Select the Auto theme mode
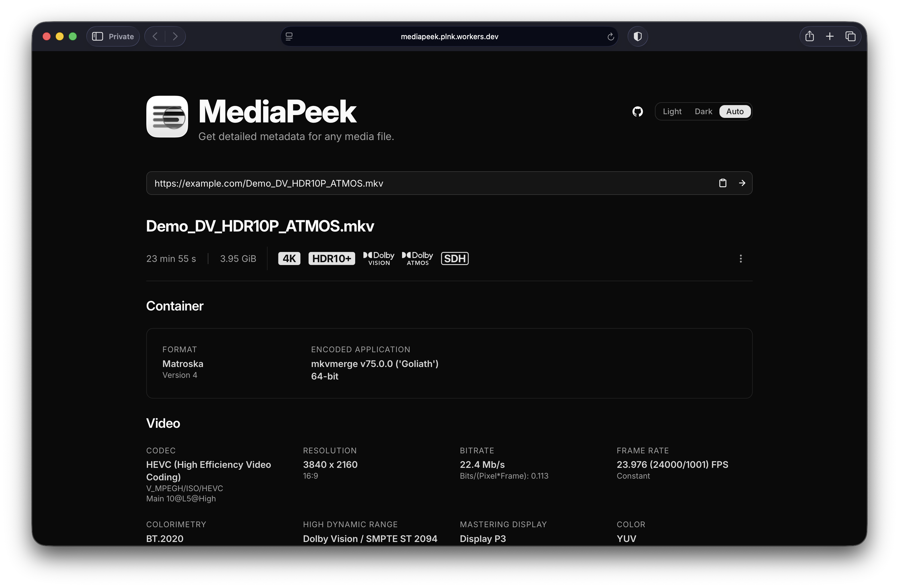The height and width of the screenshot is (588, 899). pyautogui.click(x=734, y=111)
